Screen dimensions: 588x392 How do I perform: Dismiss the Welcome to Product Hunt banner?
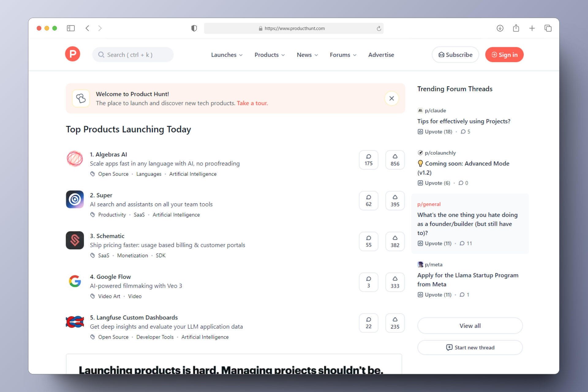(391, 98)
